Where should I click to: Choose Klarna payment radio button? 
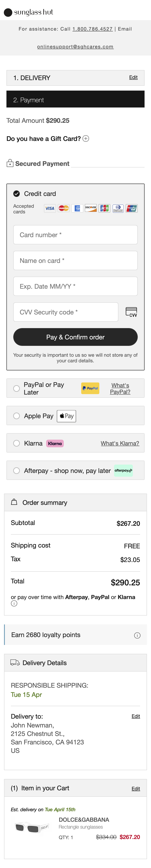click(17, 443)
